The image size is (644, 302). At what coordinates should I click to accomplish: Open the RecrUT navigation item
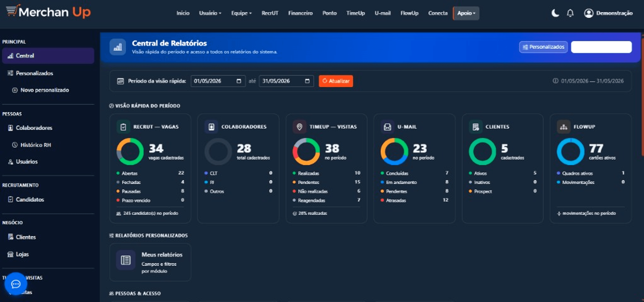270,13
